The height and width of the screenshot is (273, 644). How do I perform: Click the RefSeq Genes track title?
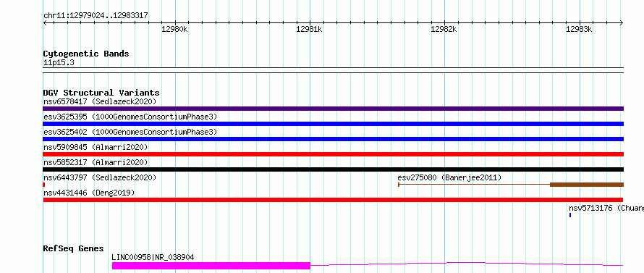tap(74, 249)
